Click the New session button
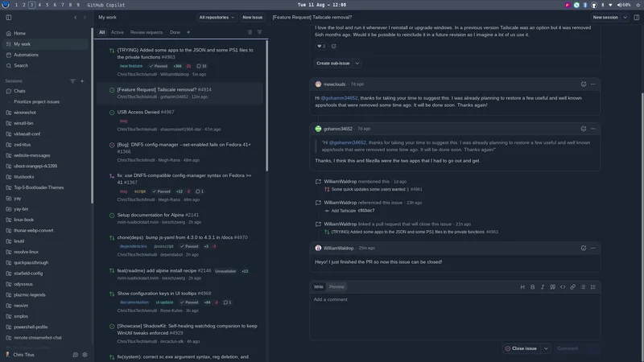The height and width of the screenshot is (362, 644). point(605,17)
